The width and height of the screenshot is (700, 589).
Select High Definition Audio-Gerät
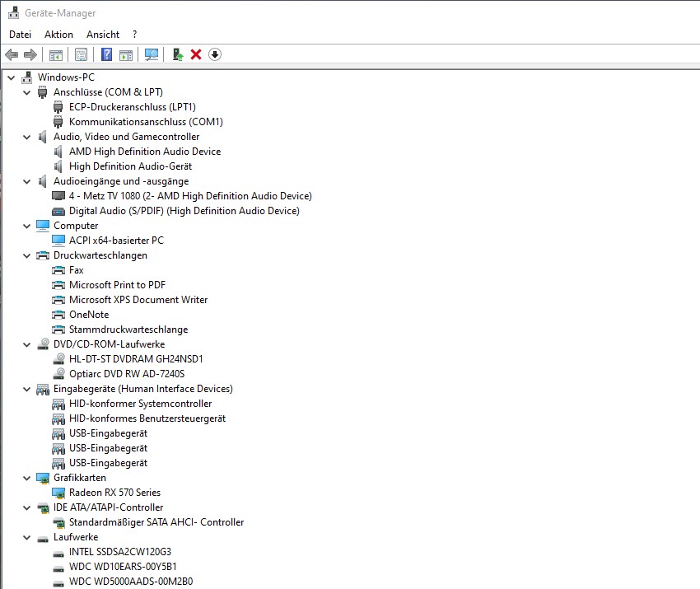click(x=130, y=166)
